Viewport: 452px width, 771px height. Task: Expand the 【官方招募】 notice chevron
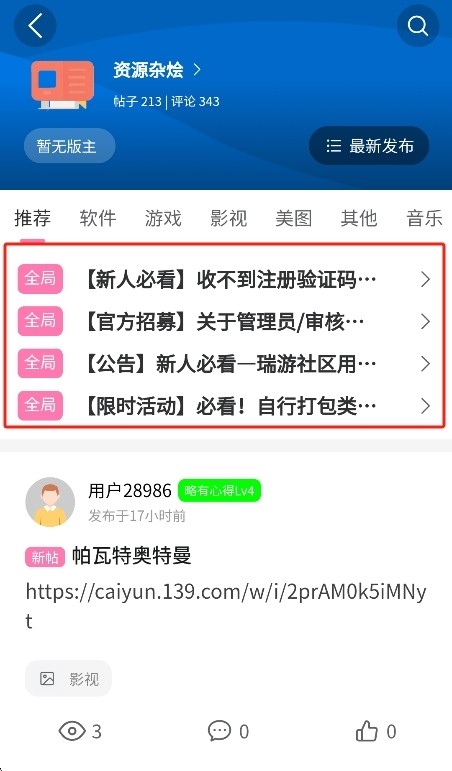[425, 322]
